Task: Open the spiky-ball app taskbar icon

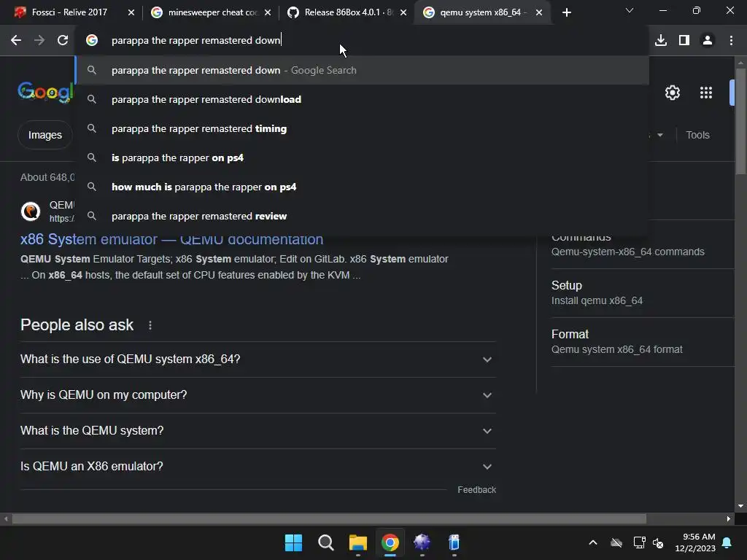Action: pyautogui.click(x=422, y=542)
